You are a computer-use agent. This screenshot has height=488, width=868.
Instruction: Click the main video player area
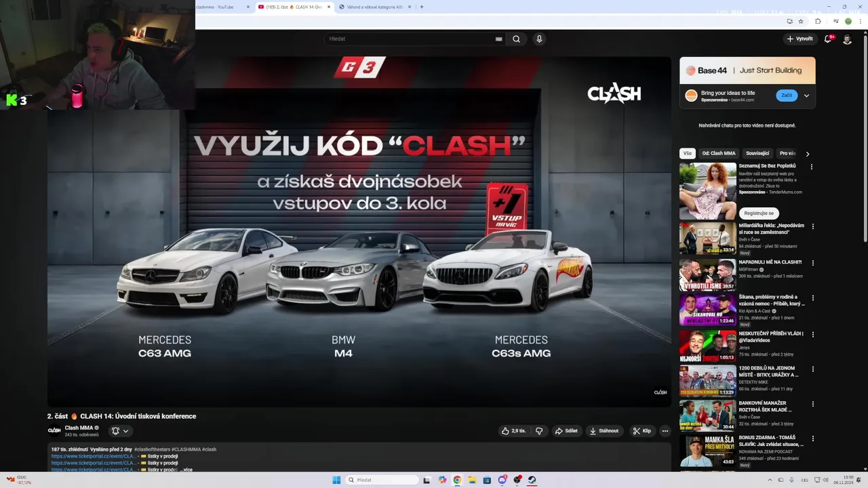[x=359, y=232]
